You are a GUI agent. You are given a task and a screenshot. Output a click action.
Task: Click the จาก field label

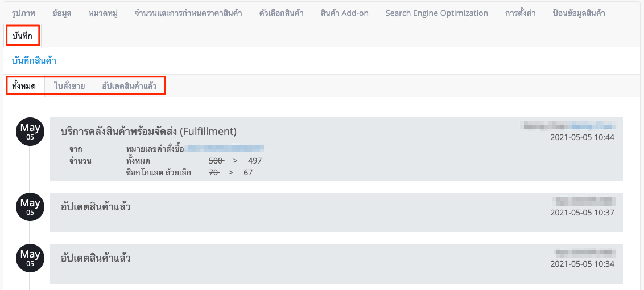(75, 149)
